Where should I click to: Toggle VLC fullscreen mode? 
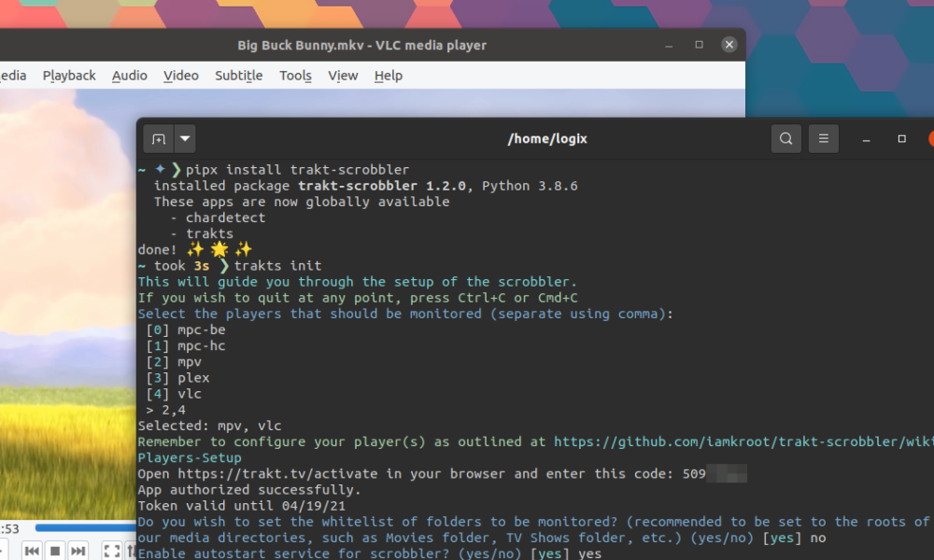click(x=111, y=551)
